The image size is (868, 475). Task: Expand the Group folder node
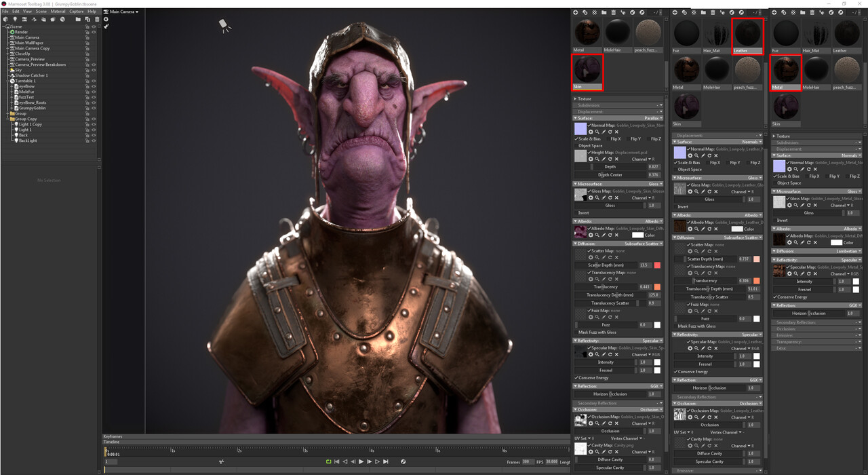(8, 113)
